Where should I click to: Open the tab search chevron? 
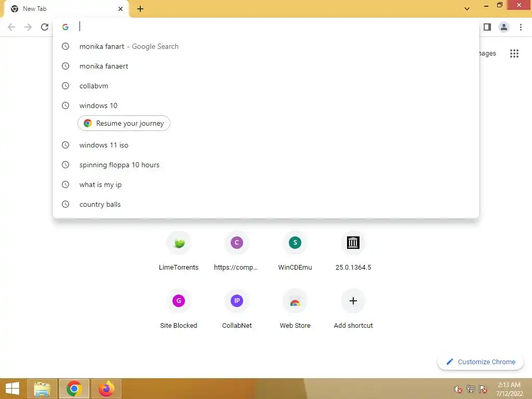coord(467,9)
